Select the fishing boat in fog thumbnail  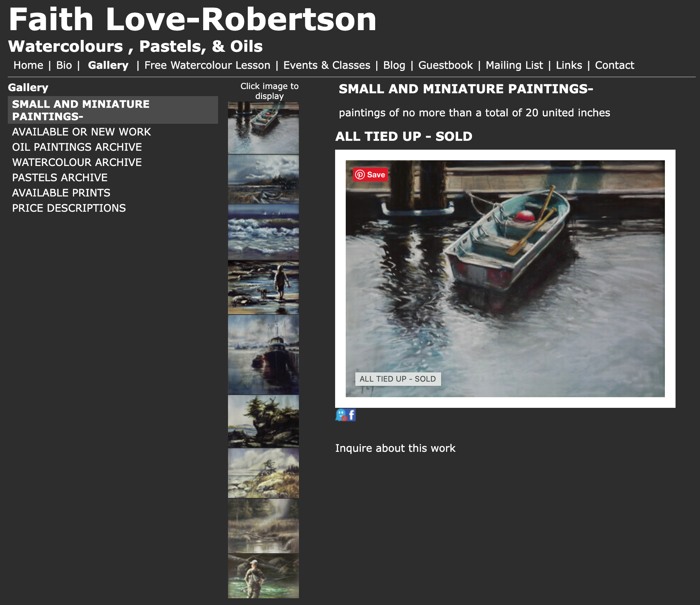point(263,355)
